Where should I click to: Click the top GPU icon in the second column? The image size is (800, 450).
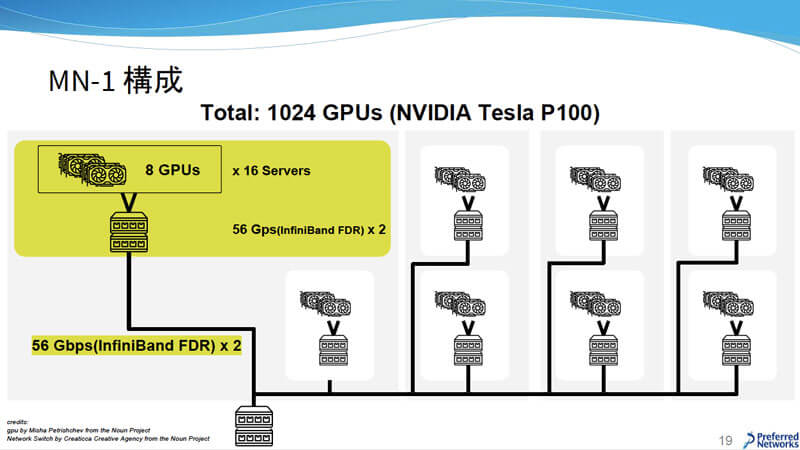coord(460,179)
